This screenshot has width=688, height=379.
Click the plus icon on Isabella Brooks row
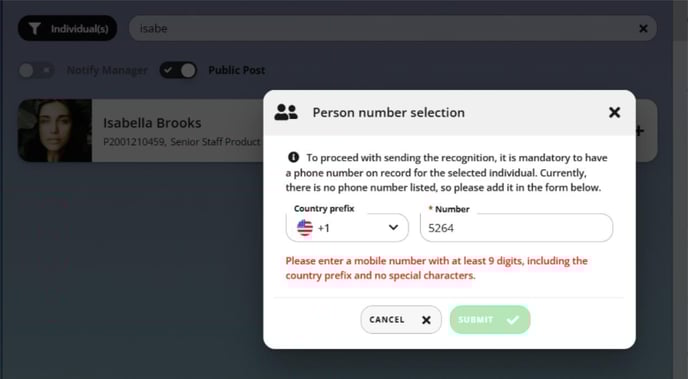640,130
